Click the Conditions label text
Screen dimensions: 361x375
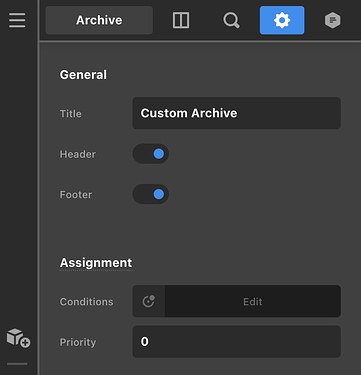pos(87,302)
